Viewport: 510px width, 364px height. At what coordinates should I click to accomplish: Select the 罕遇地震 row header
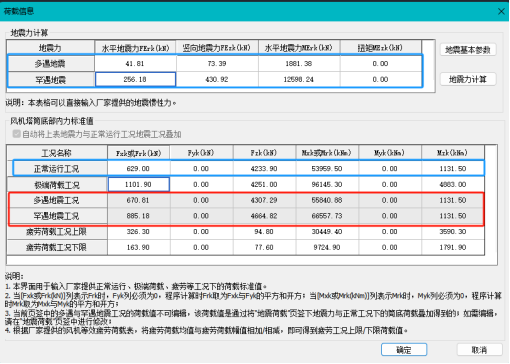tap(50, 80)
